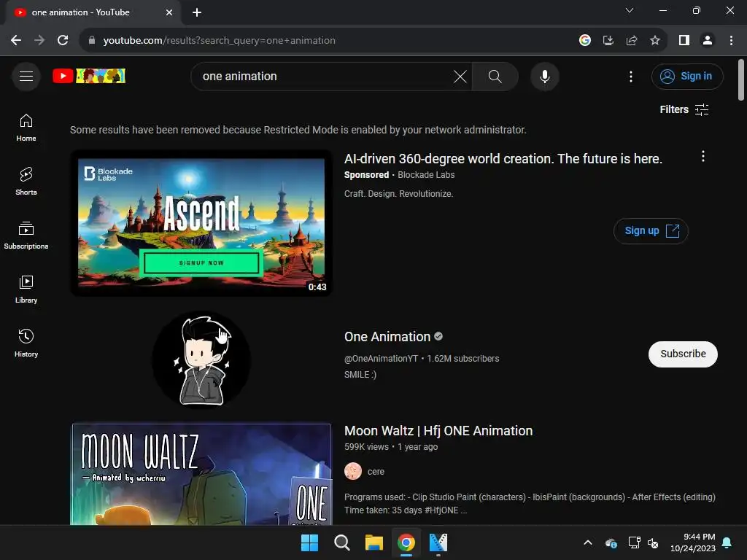
Task: Open the notification bell in taskbar
Action: pyautogui.click(x=727, y=542)
